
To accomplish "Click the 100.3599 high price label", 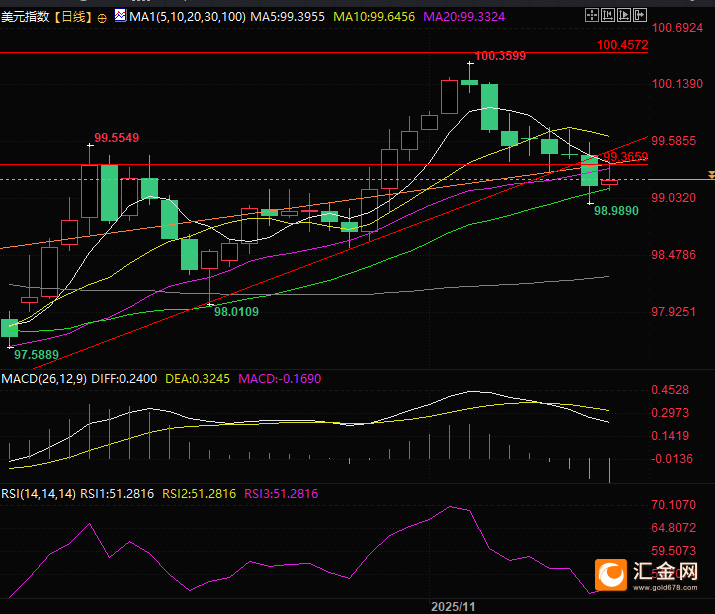I will 500,56.
